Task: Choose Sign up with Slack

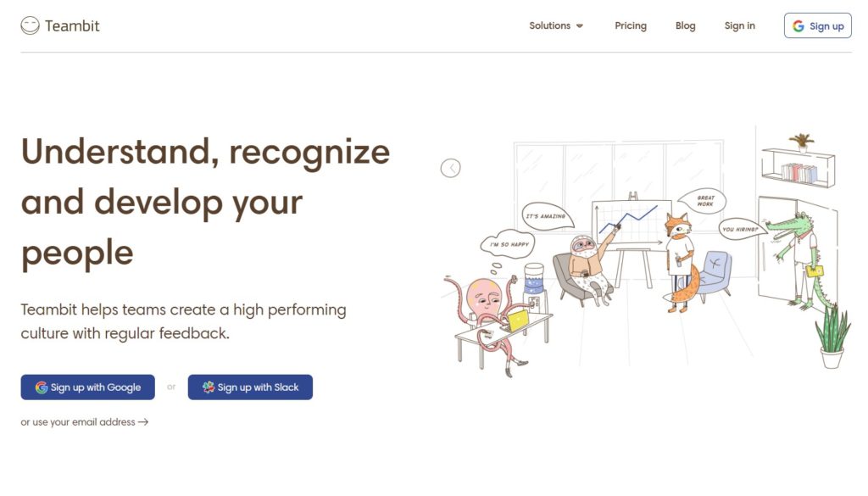Action: (x=250, y=387)
